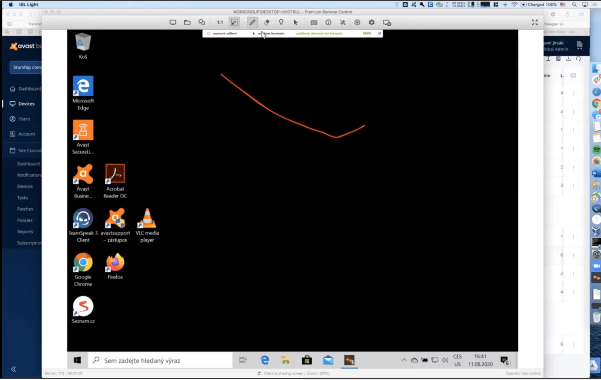Open Policies under Site Console
Viewport: 601px width, 380px height.
point(25,220)
